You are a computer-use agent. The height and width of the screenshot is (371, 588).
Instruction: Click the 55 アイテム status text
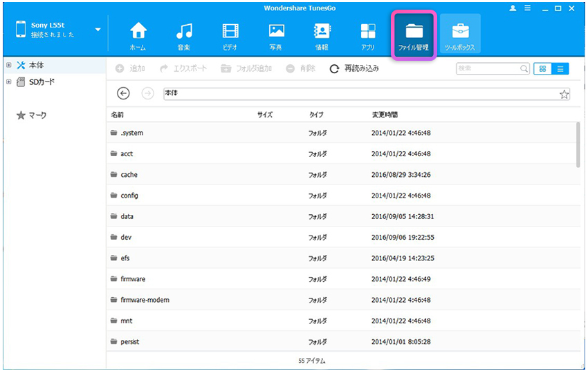coord(311,361)
